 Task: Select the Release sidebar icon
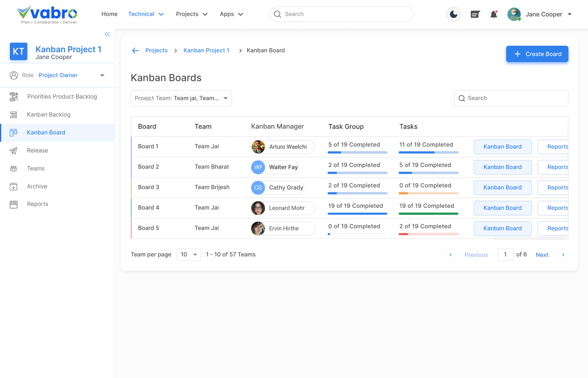[14, 150]
